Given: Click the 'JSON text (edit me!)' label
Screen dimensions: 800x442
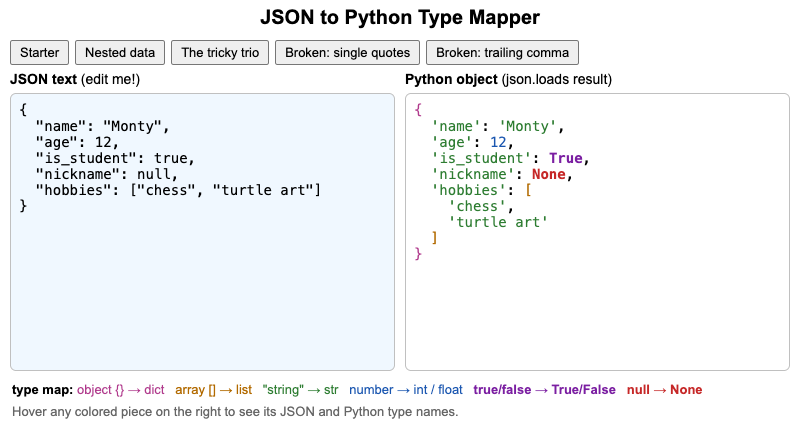Looking at the screenshot, I should (75, 80).
